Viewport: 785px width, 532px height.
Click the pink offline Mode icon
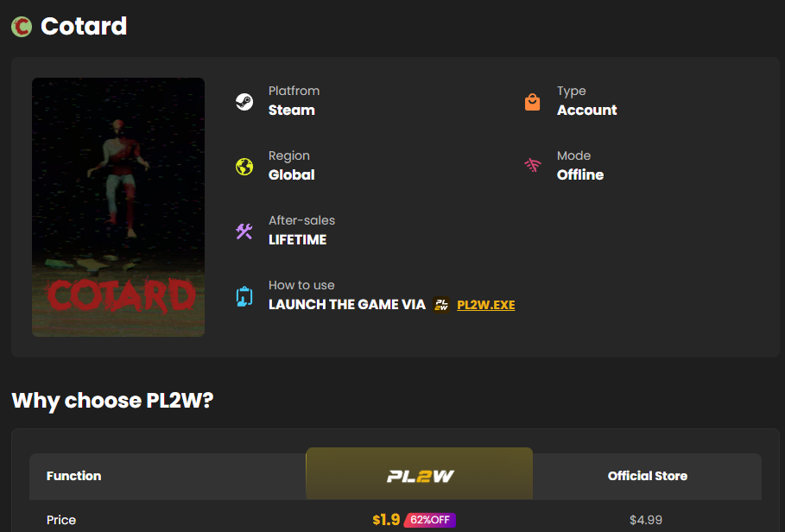tap(533, 165)
